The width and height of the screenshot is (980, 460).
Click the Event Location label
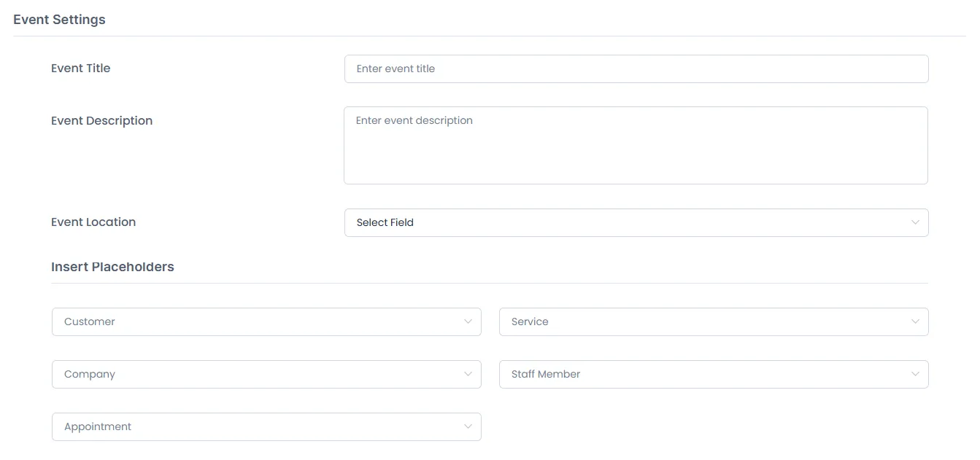(x=93, y=222)
